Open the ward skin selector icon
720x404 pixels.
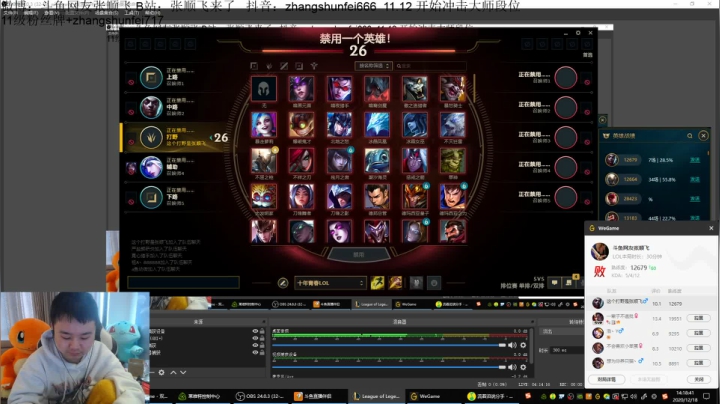tap(416, 283)
